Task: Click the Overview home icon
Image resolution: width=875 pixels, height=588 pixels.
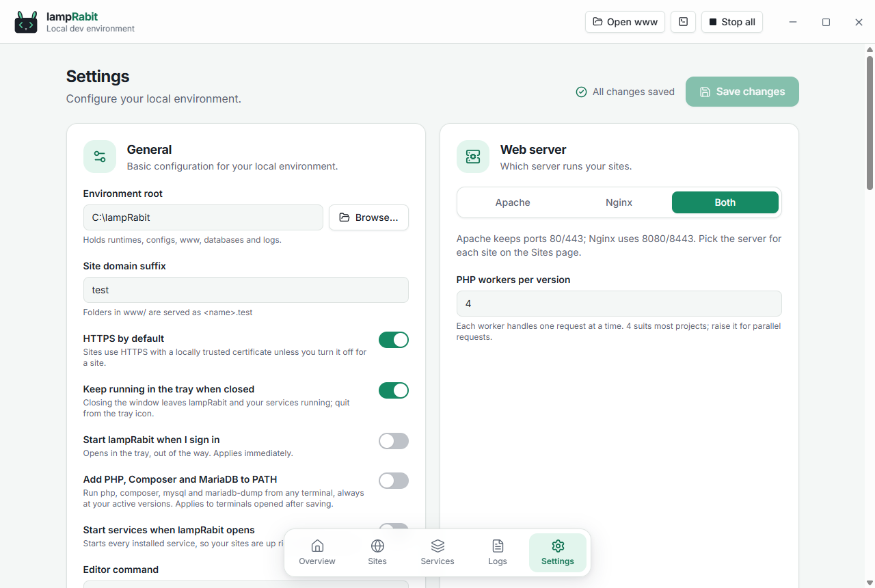Action: coord(317,546)
